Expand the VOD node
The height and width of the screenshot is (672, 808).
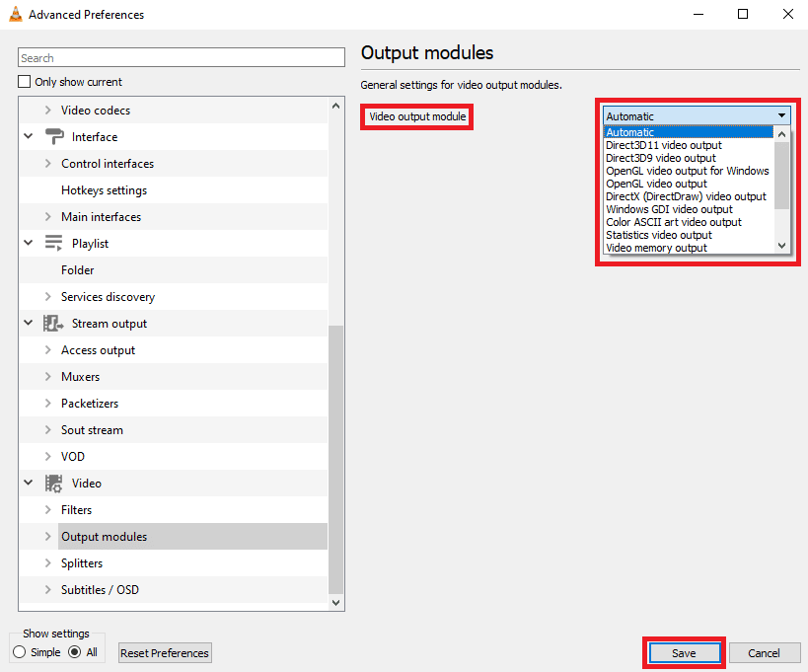[x=48, y=456]
